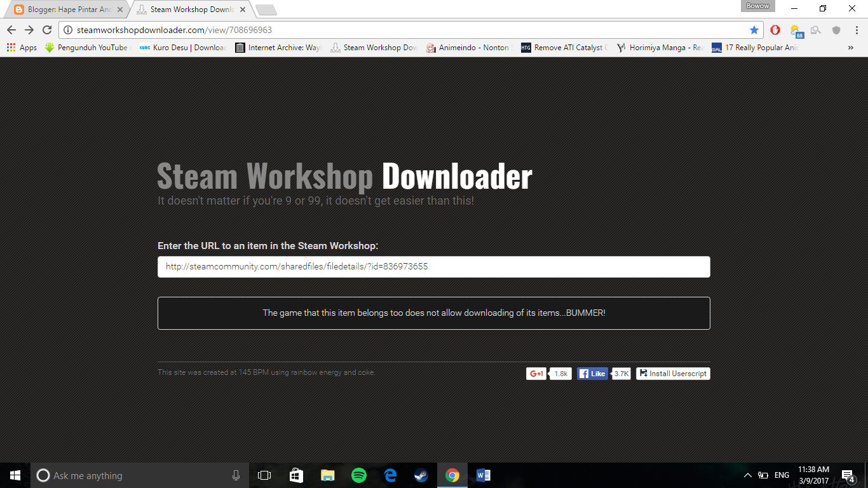Open the Animeindo bookmark
This screenshot has height=488, width=868.
coord(468,47)
